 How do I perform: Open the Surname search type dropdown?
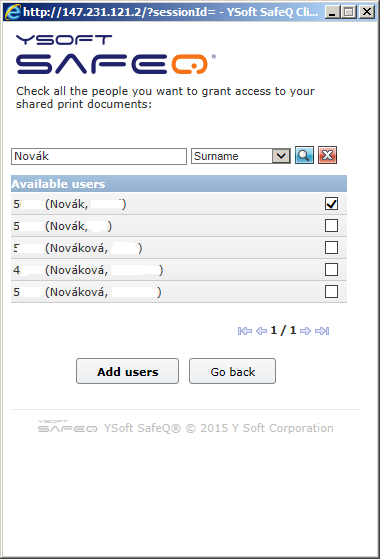tap(241, 156)
